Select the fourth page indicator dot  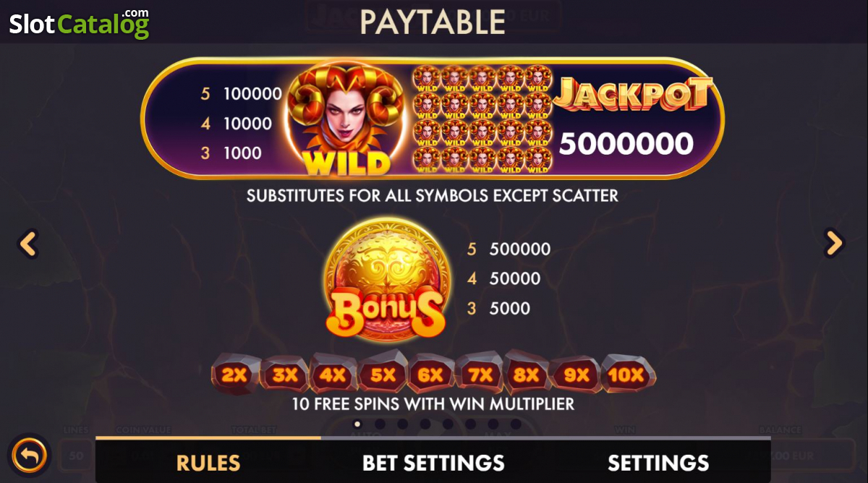coord(425,424)
